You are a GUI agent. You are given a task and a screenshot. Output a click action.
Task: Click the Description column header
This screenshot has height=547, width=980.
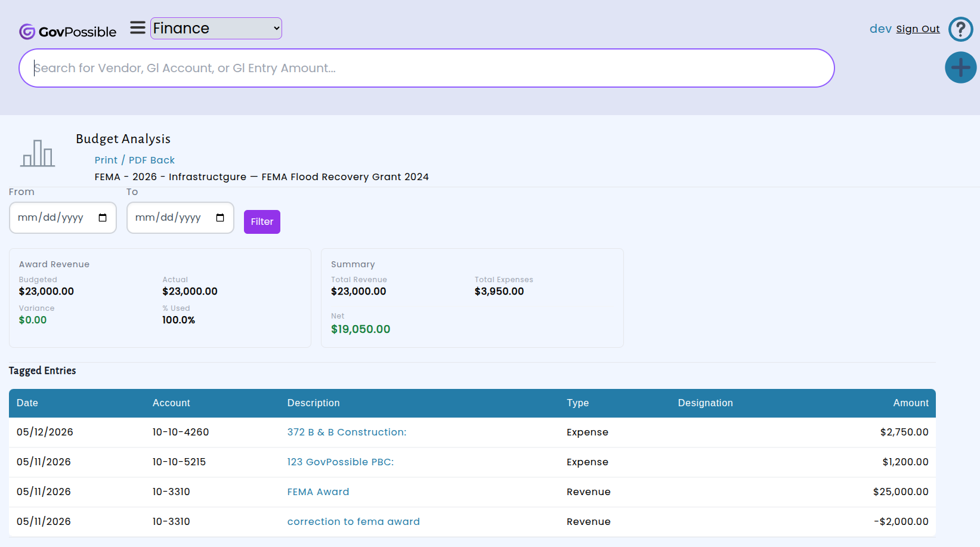tap(313, 403)
